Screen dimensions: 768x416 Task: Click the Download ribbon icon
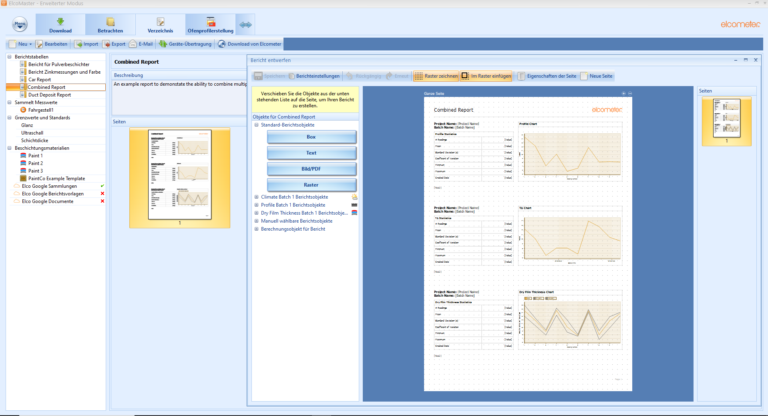(x=60, y=22)
